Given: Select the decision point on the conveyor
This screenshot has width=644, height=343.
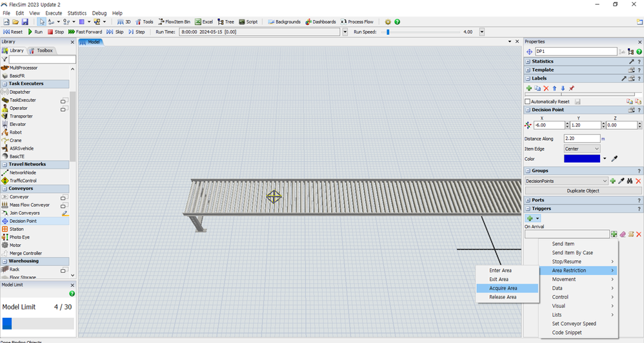Looking at the screenshot, I should (x=274, y=197).
